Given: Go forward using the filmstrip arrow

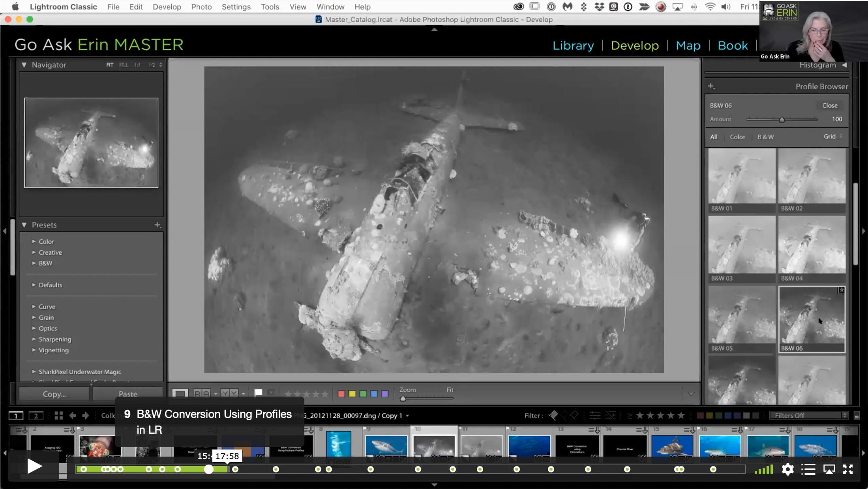Looking at the screenshot, I should pyautogui.click(x=86, y=416).
